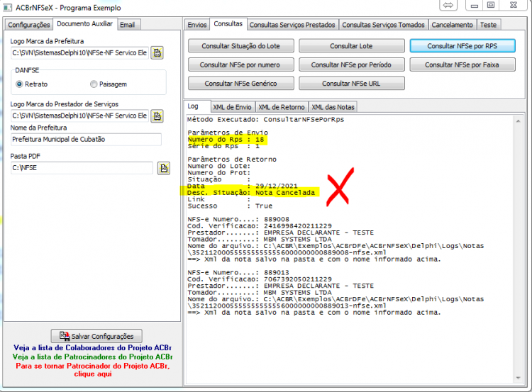The height and width of the screenshot is (392, 532).
Task: Click Consultar Situação do Lote
Action: [x=241, y=46]
